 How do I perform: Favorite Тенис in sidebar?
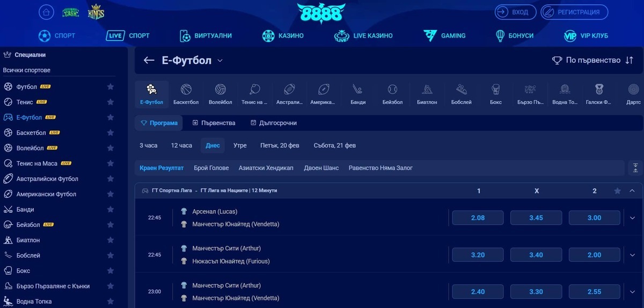(111, 102)
